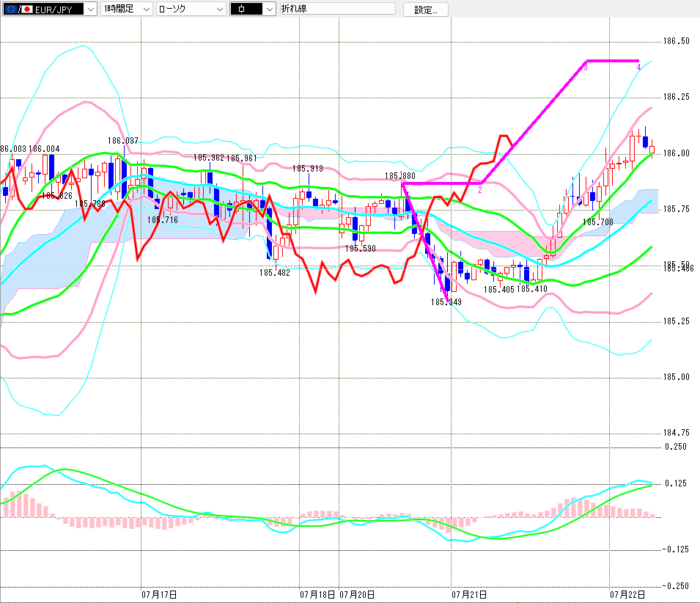The width and height of the screenshot is (700, 603).
Task: Select the 07月18日 date marker
Action: pyautogui.click(x=317, y=594)
